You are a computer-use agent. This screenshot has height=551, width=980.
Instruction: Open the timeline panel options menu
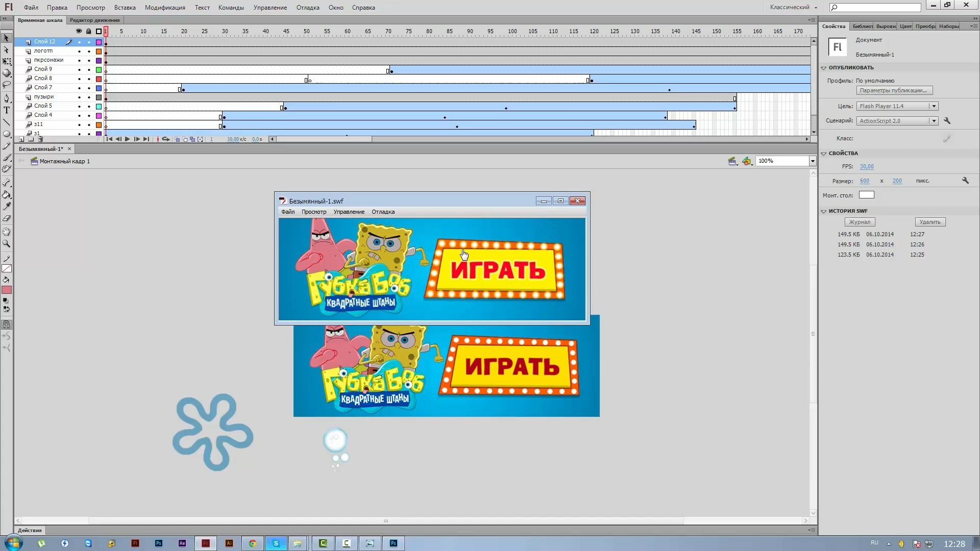[x=812, y=20]
